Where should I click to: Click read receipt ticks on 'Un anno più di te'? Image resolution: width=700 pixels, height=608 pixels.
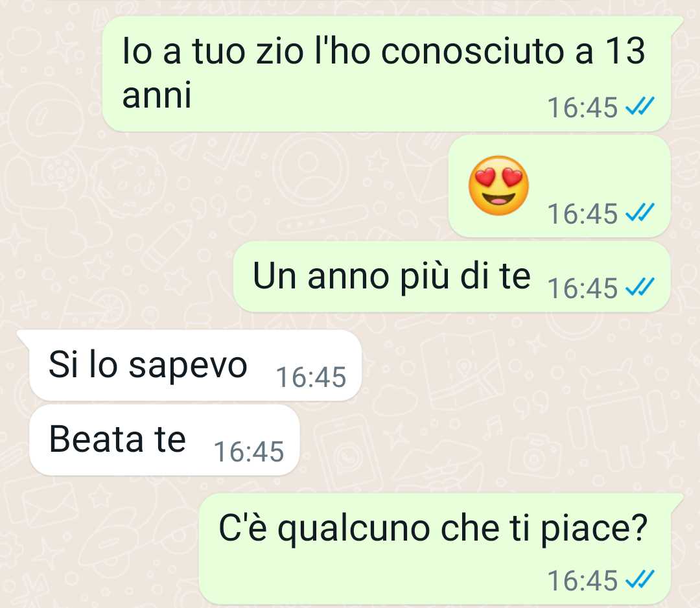coord(640,286)
